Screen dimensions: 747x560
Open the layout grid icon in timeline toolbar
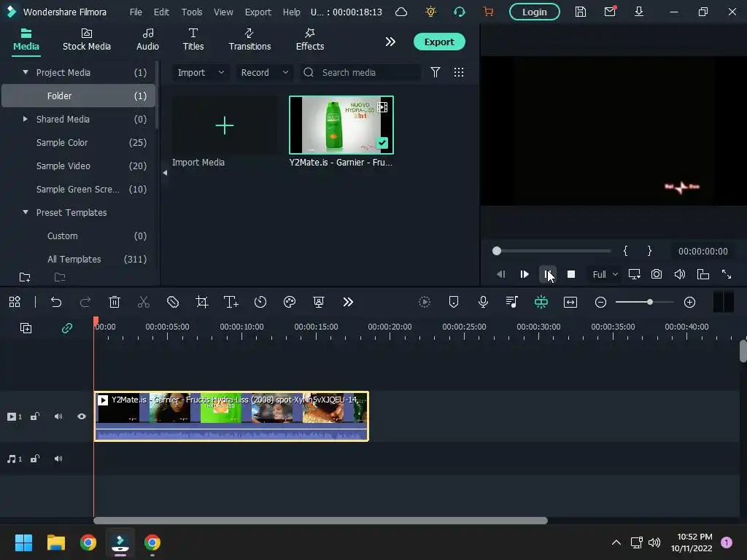coord(15,302)
